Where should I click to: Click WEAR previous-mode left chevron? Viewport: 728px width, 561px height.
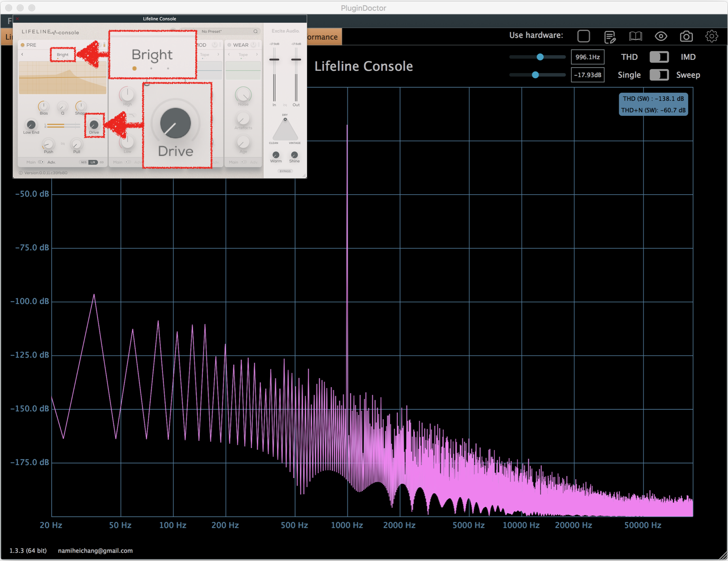coord(229,55)
